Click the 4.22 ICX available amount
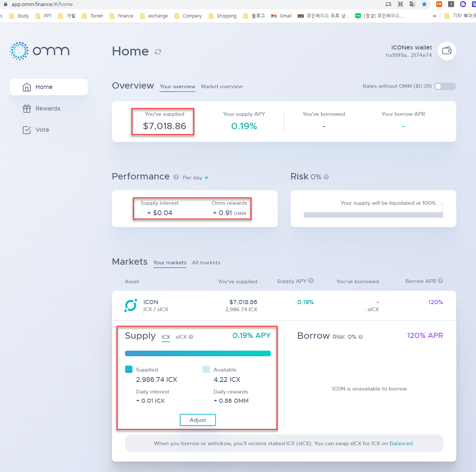This screenshot has width=476, height=472. point(227,380)
